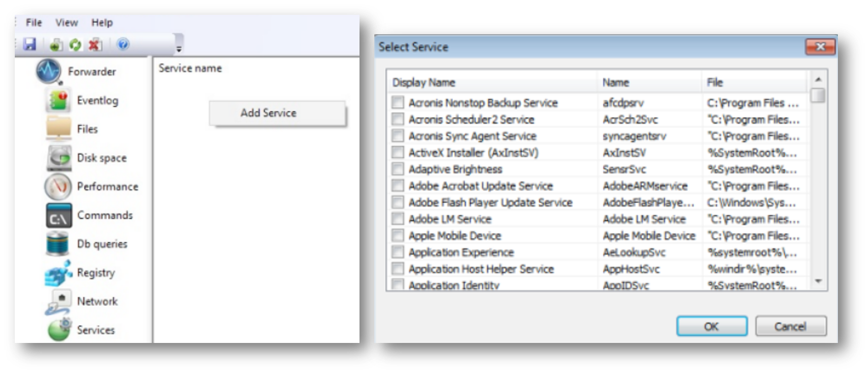This screenshot has width=868, height=373.
Task: Click the Save toolbar icon
Action: 30,44
